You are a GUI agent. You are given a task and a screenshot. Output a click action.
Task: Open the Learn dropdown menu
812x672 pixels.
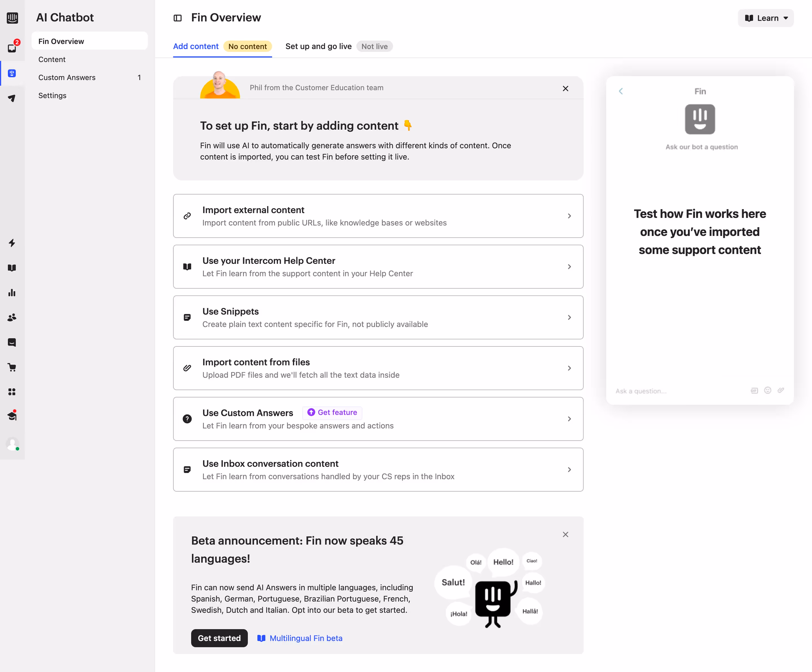point(765,18)
